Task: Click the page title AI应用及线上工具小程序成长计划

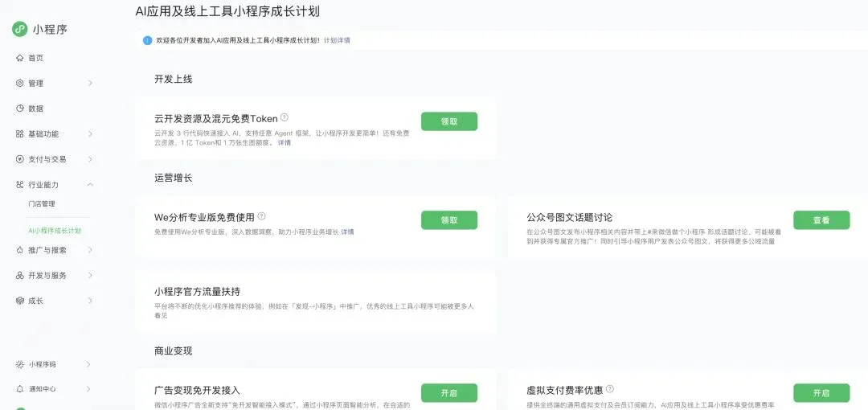Action: coord(227,11)
